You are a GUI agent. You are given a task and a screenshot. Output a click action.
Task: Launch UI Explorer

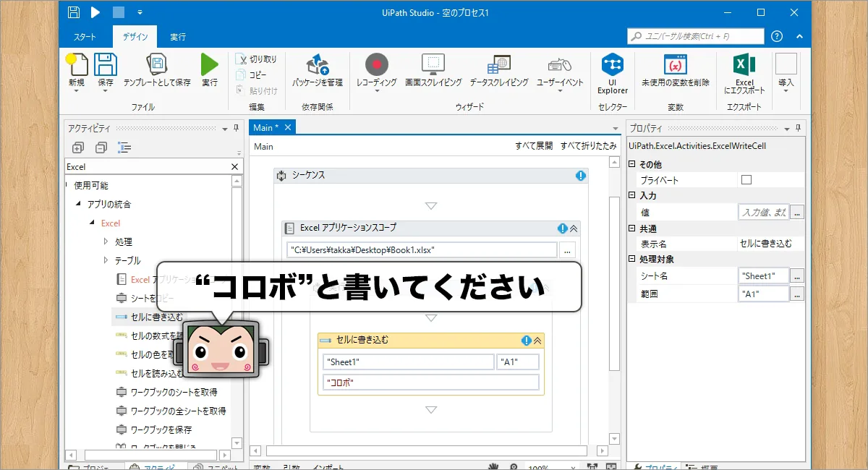[613, 72]
